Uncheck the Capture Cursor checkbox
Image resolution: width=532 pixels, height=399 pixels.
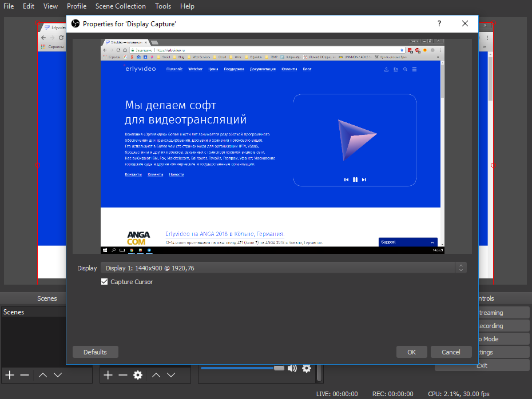tap(104, 282)
